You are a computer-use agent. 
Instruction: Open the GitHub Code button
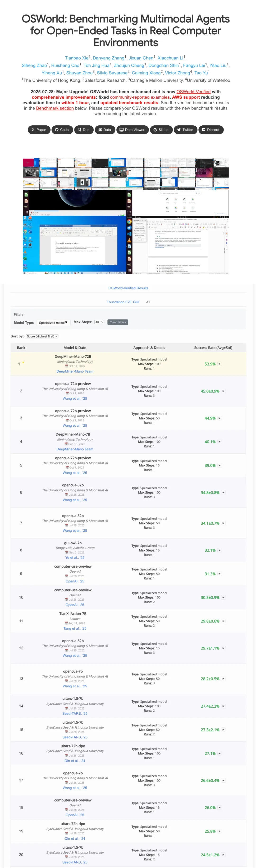[x=62, y=130]
